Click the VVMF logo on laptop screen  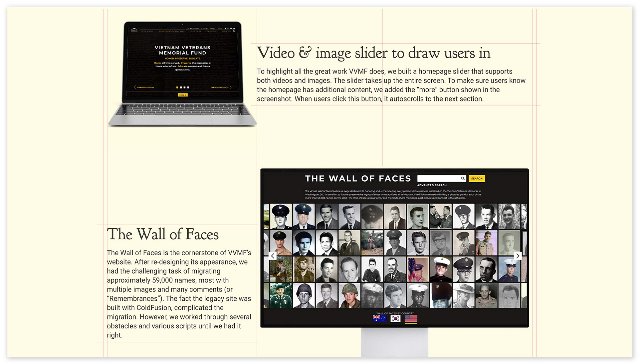(x=134, y=30)
